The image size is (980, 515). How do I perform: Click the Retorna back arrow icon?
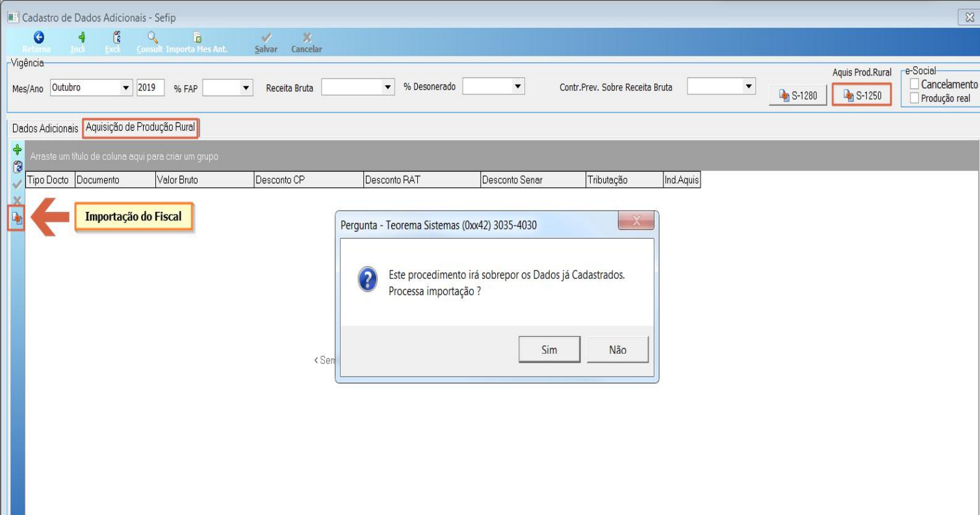pos(38,38)
